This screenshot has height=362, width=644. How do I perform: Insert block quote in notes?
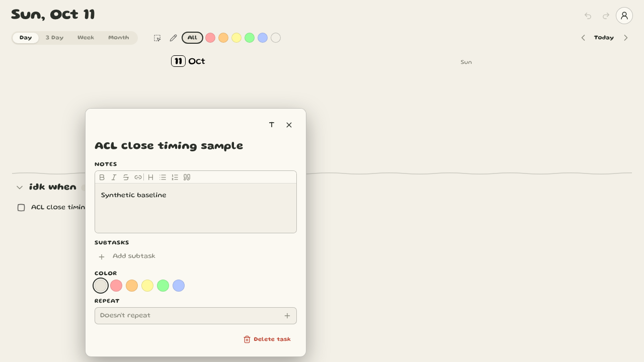187,177
